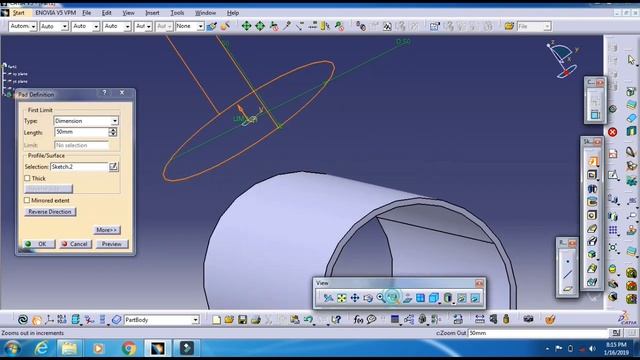Click the first green four-arrow icon in top toolbar

point(246,26)
